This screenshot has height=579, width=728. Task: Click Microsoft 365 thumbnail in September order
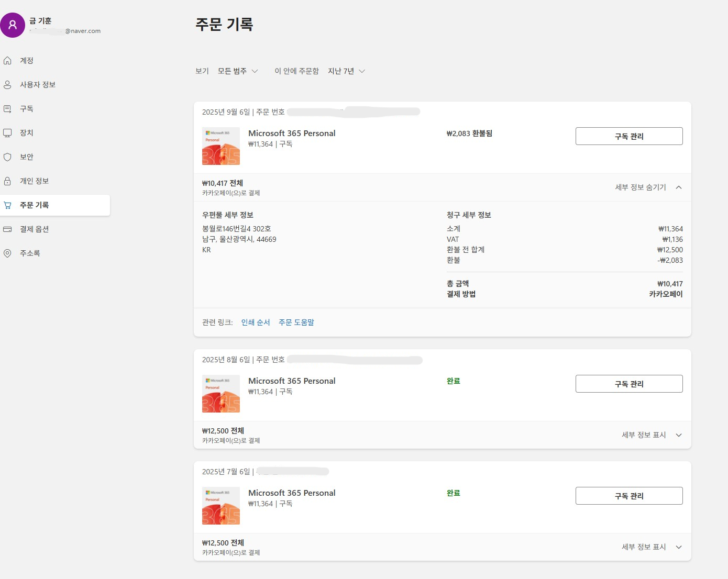point(221,146)
